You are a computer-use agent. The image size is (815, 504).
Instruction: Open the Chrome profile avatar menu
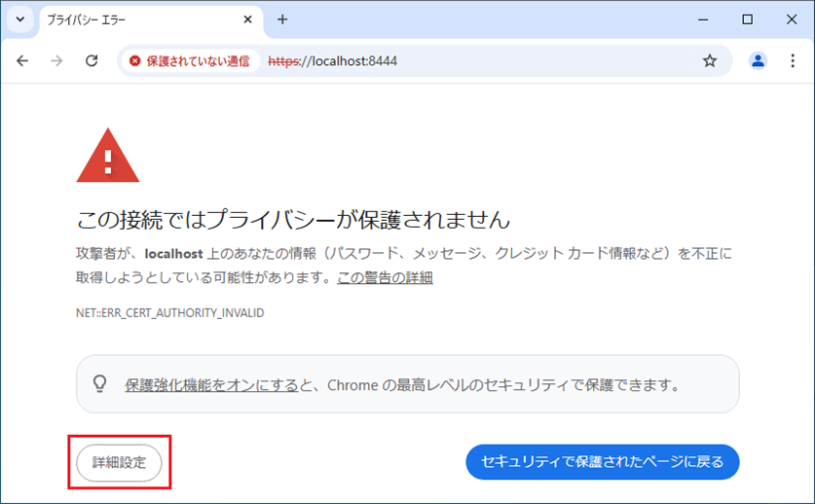click(x=758, y=60)
